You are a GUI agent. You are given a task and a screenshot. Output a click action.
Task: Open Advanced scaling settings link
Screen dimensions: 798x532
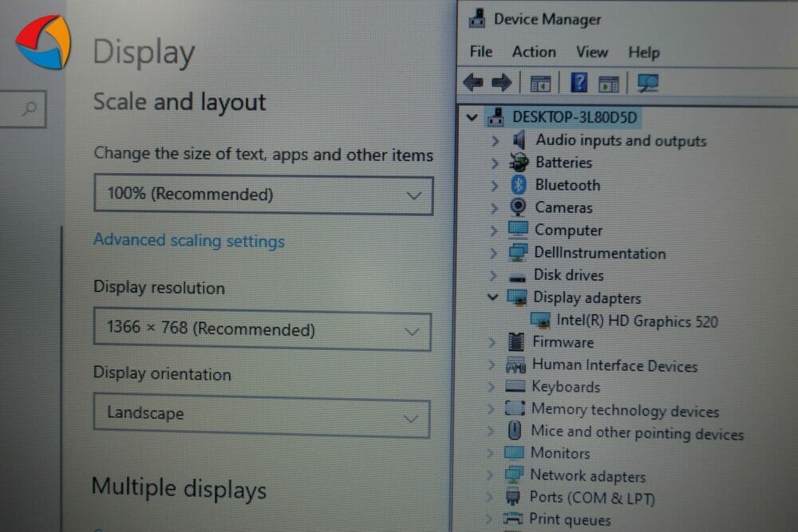tap(189, 240)
